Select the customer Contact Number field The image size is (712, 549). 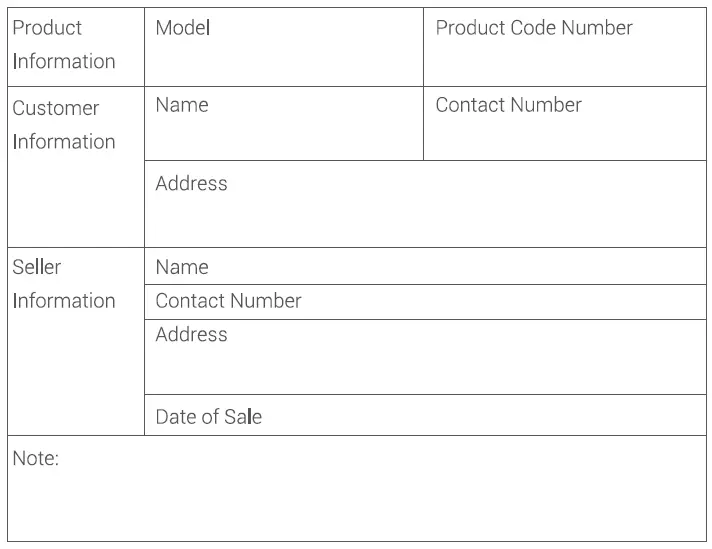click(x=564, y=124)
